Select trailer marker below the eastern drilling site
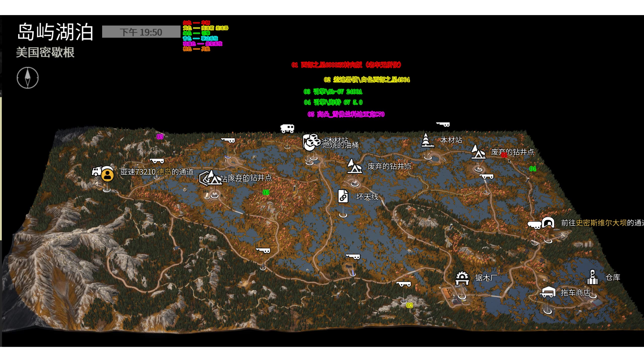This screenshot has height=362, width=644. point(487,176)
